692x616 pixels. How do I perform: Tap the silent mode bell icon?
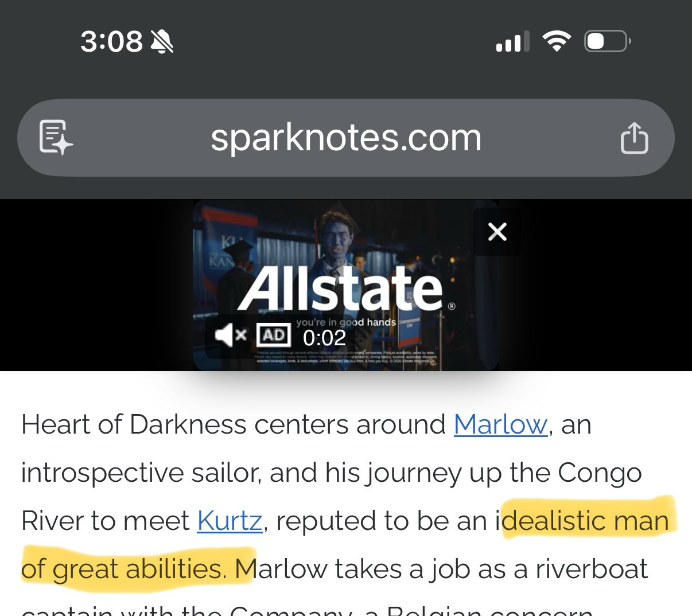(x=162, y=41)
